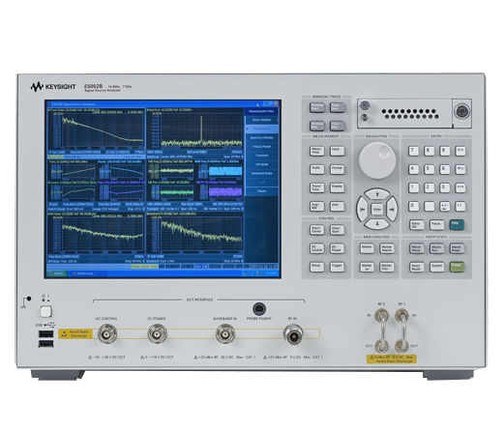The image size is (504, 430).
Task: Open the Save/Recall key
Action: (x=417, y=267)
